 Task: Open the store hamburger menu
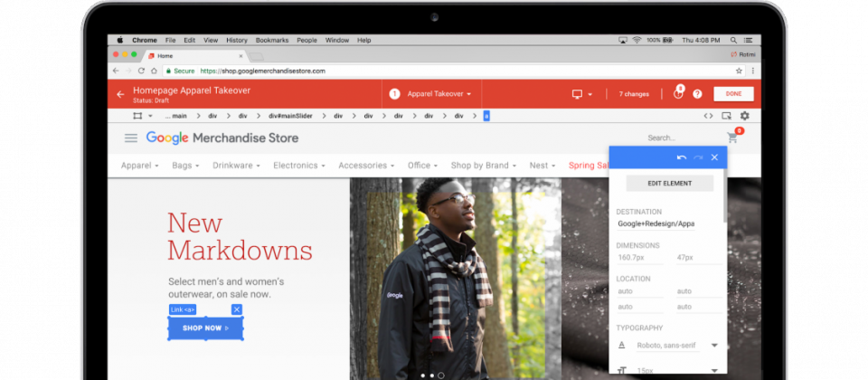tap(130, 138)
